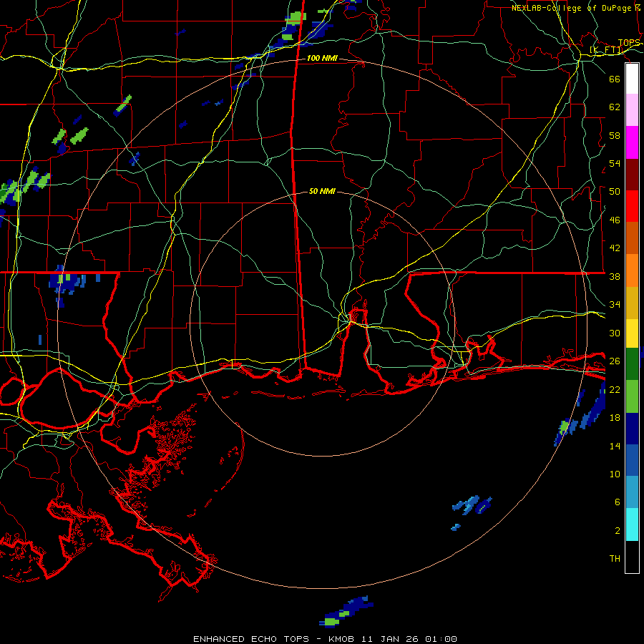This screenshot has height=644, width=644.
Task: Pick the cyan legend swatch
Action: point(632,525)
